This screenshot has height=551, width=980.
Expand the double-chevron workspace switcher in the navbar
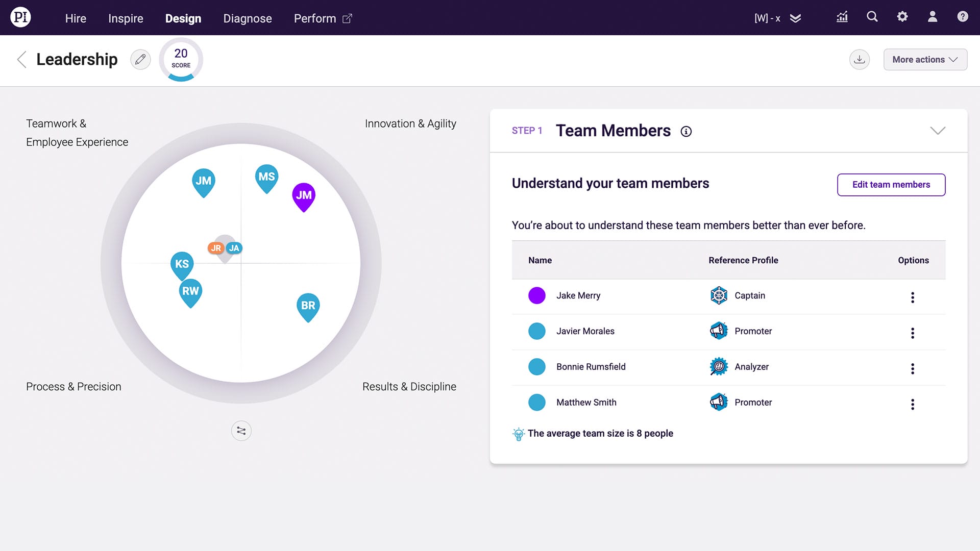[x=795, y=18]
